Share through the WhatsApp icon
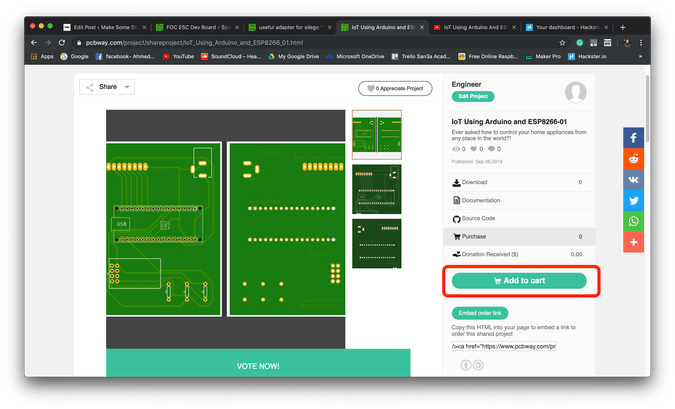 [x=634, y=221]
